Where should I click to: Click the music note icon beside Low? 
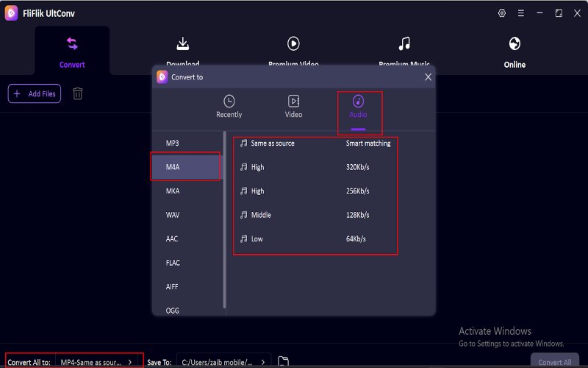pyautogui.click(x=244, y=238)
